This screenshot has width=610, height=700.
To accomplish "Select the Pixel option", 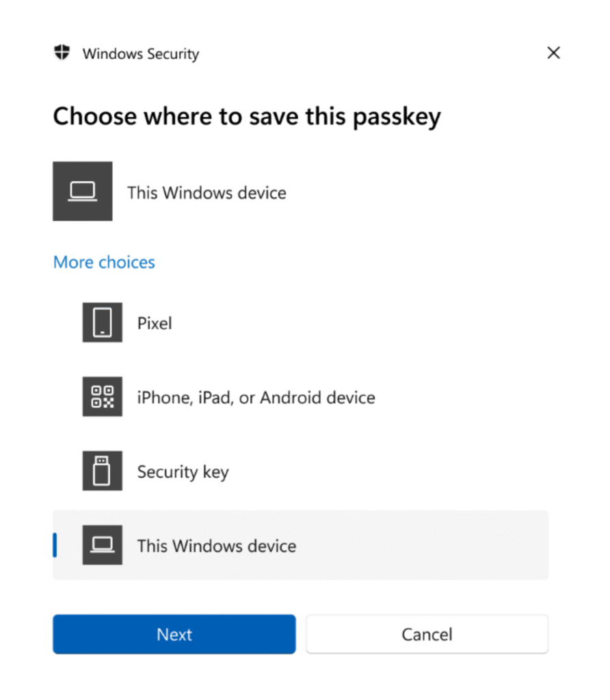I will [154, 323].
